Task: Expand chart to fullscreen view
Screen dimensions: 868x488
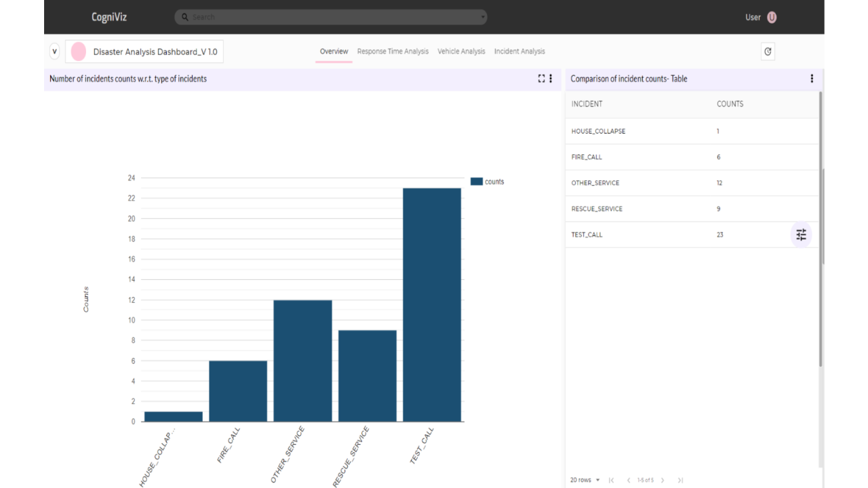Action: tap(541, 79)
